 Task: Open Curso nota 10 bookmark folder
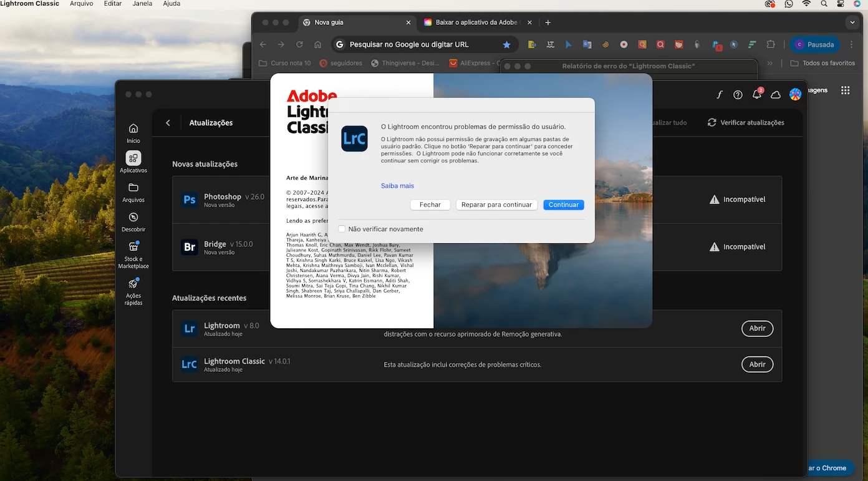click(x=284, y=63)
